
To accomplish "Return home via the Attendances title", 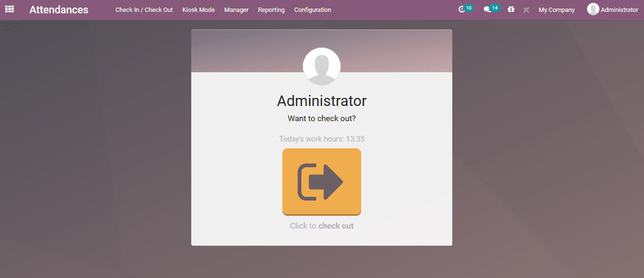I will [58, 10].
